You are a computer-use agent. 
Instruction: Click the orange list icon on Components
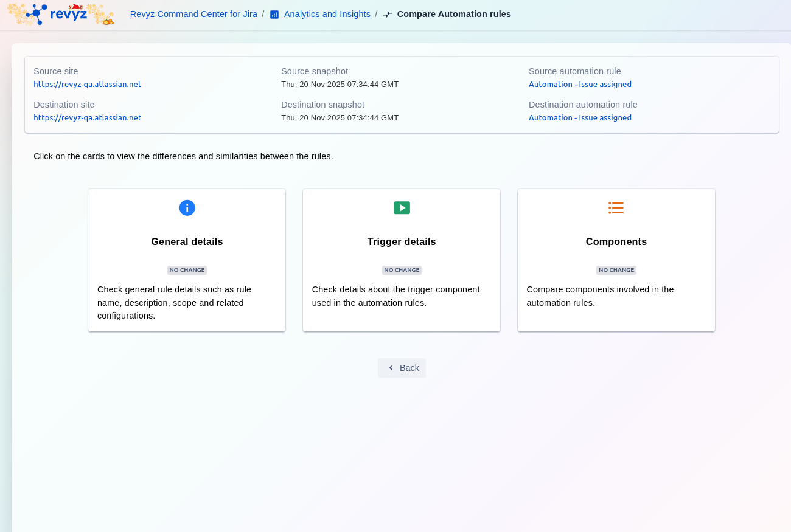click(616, 208)
